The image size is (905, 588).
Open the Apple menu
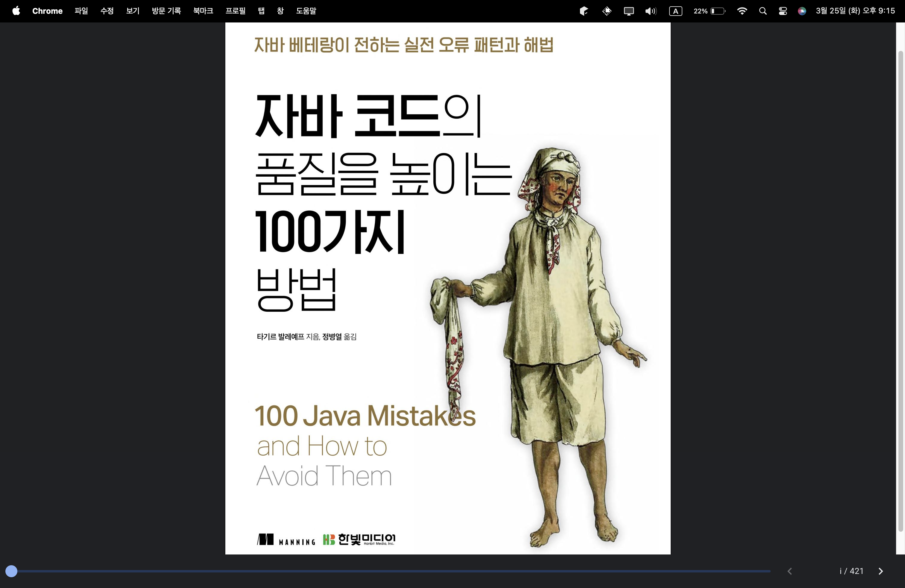[x=16, y=11]
